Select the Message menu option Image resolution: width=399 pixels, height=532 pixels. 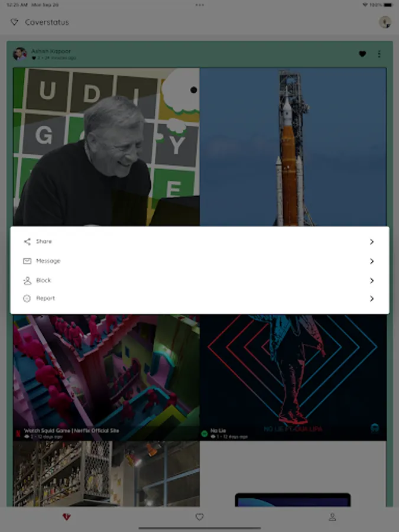tap(200, 261)
